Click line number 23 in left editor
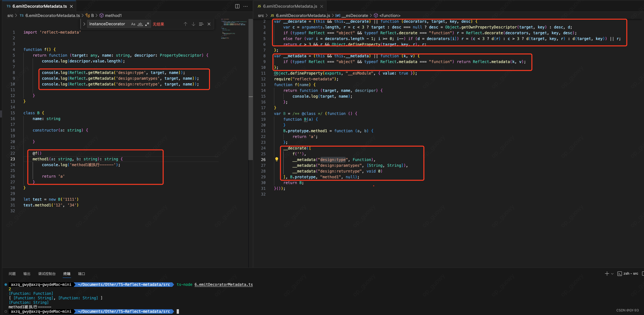The image size is (644, 315). 12,159
